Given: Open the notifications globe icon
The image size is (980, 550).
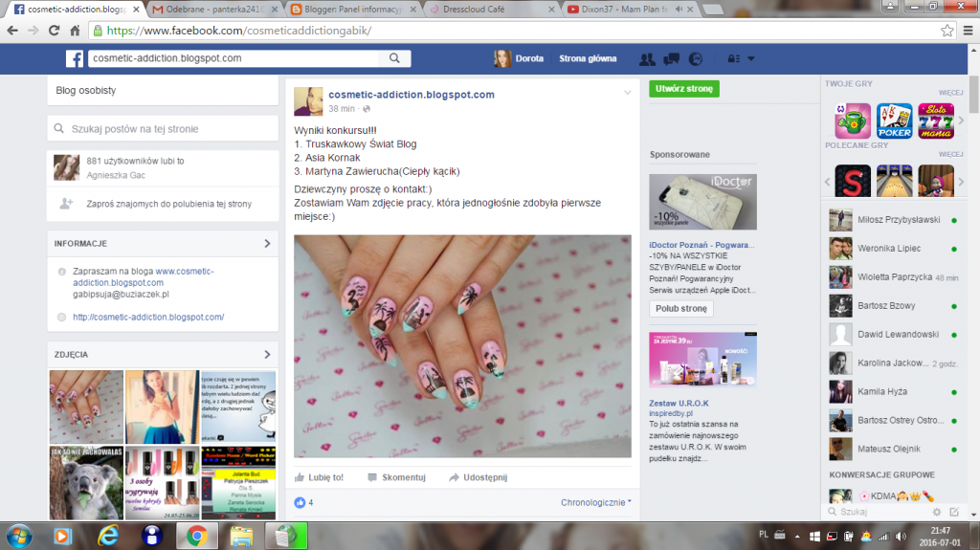Looking at the screenshot, I should (695, 58).
